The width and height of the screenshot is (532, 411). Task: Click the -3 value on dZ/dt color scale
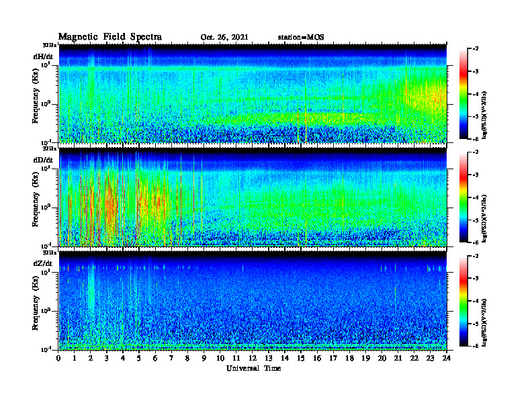(x=476, y=278)
